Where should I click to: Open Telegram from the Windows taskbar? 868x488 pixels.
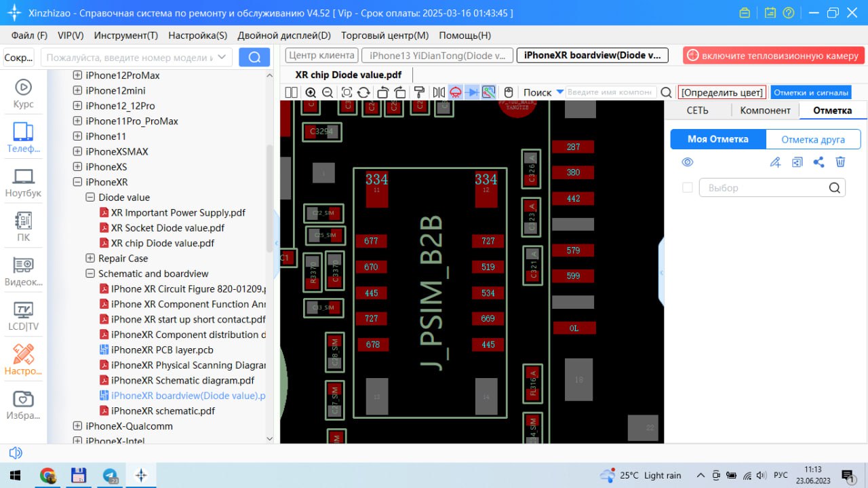coord(110,475)
